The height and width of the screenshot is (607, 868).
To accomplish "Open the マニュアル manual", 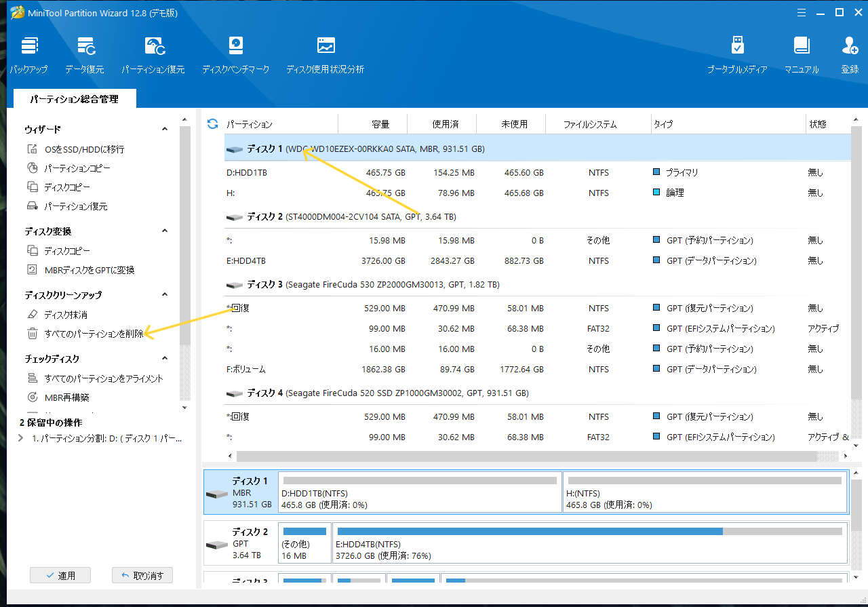I will point(802,56).
